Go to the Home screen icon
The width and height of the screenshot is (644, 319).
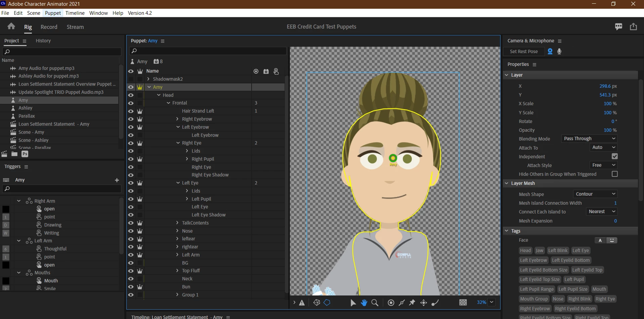click(11, 26)
